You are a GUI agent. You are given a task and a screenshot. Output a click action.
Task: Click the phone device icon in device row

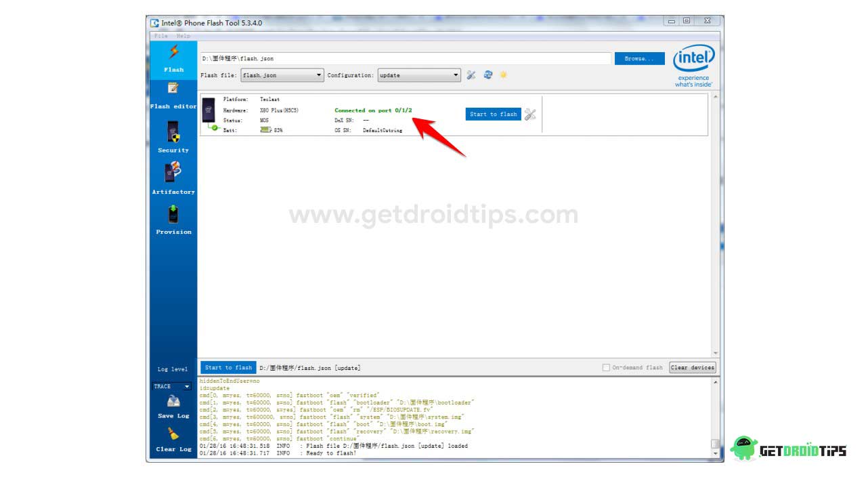pyautogui.click(x=209, y=110)
